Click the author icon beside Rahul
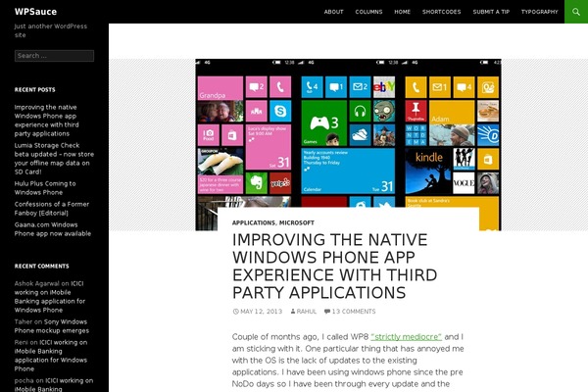Viewport: 588px width, 392px height. [293, 312]
